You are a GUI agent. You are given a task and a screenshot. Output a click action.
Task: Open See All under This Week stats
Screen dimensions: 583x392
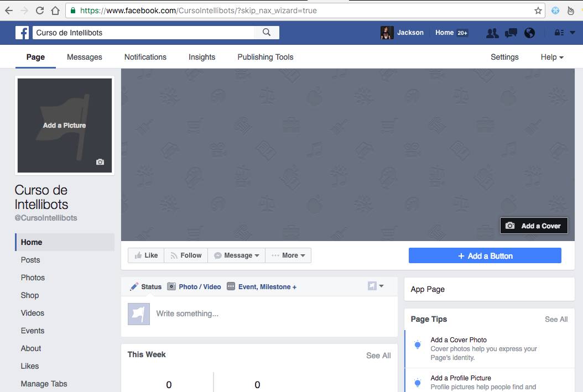point(378,355)
